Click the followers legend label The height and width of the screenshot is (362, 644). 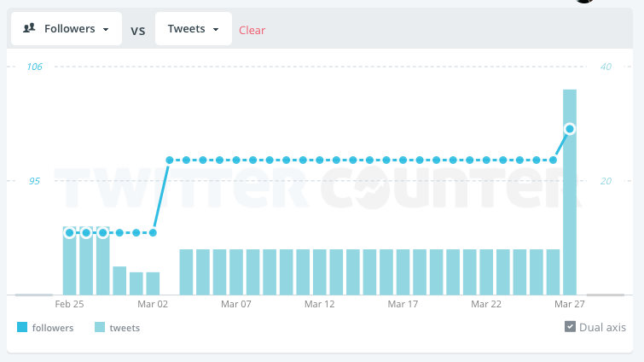coord(53,327)
